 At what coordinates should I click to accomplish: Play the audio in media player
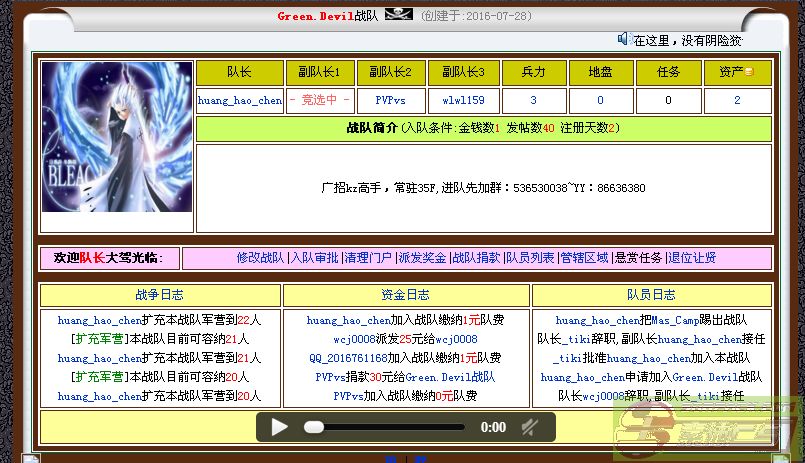280,427
